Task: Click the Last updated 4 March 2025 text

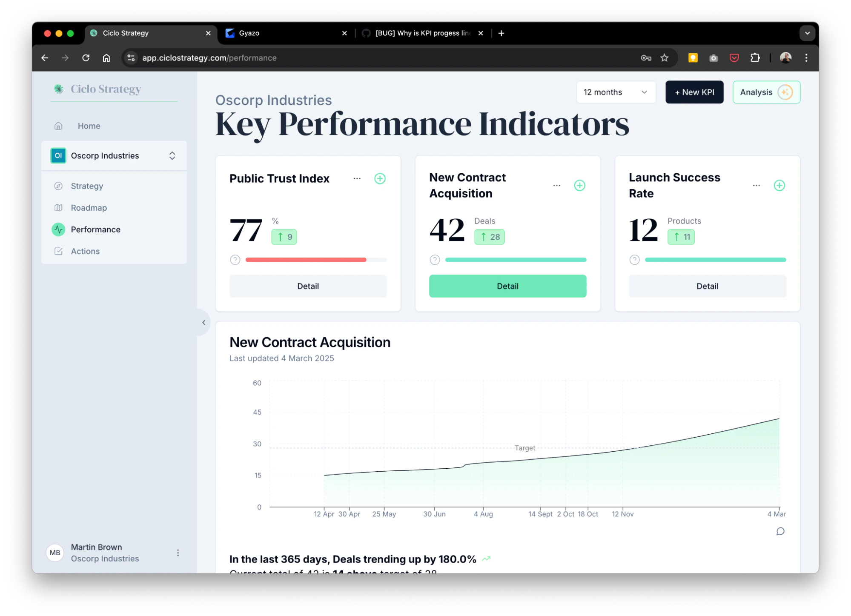Action: (x=281, y=358)
